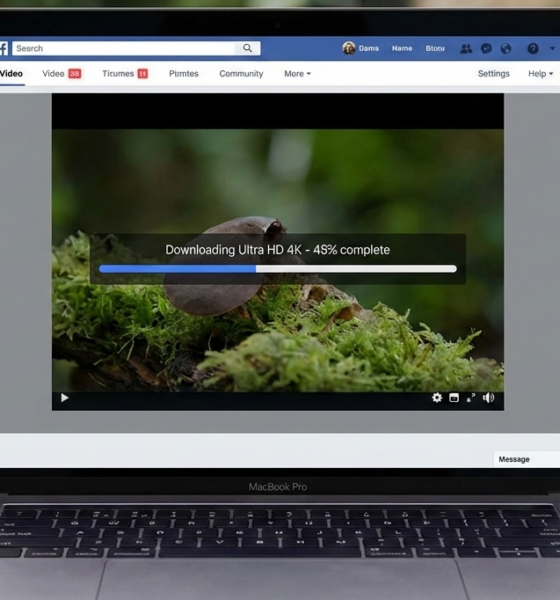
Task: Open the Settings link
Action: pos(493,74)
